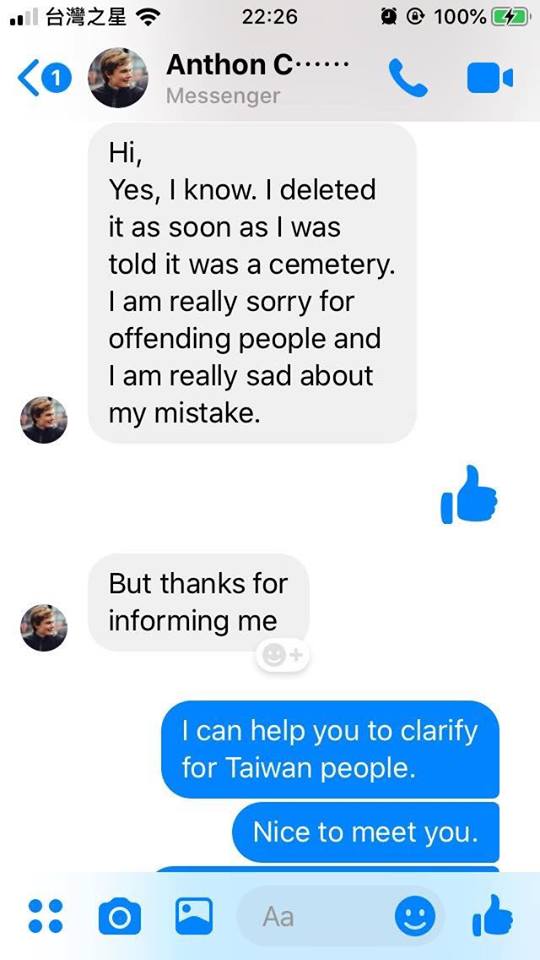This screenshot has height=960, width=540.
Task: Tap sender avatar beside 'But thanks for informing me'
Action: [43, 628]
